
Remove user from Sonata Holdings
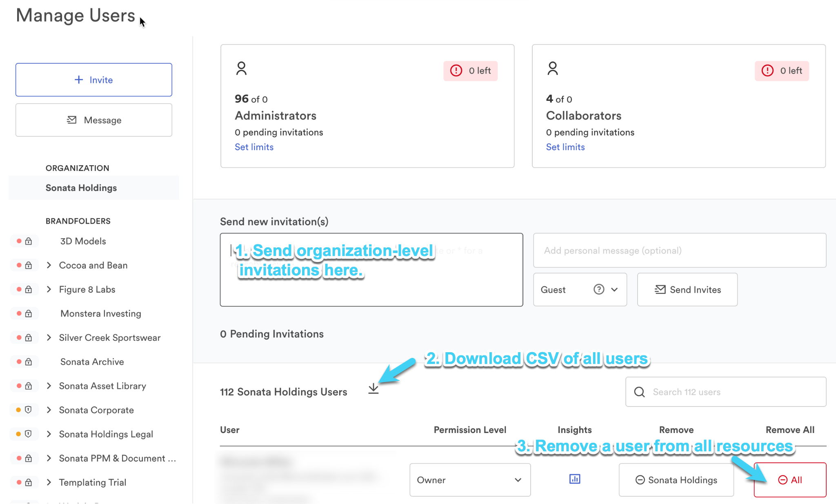(676, 480)
